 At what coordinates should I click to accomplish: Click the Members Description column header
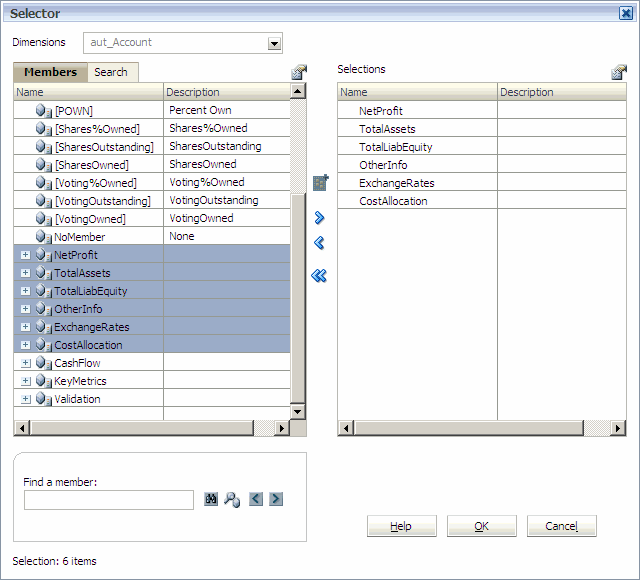(227, 92)
